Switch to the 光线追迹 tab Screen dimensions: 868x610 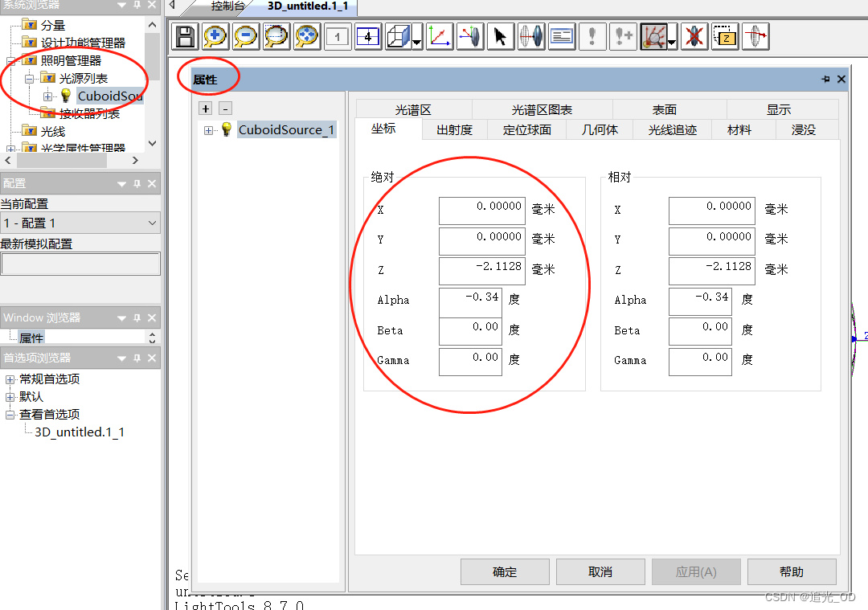tap(672, 130)
